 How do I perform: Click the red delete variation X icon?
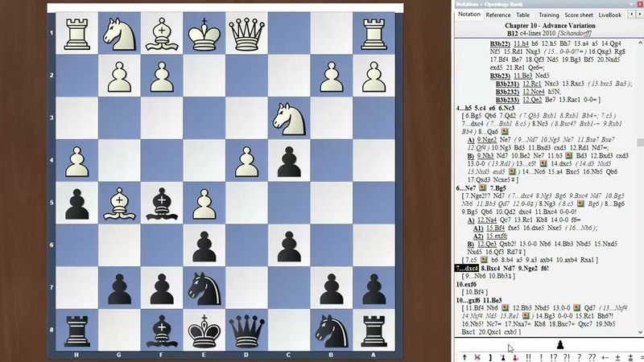click(x=477, y=356)
